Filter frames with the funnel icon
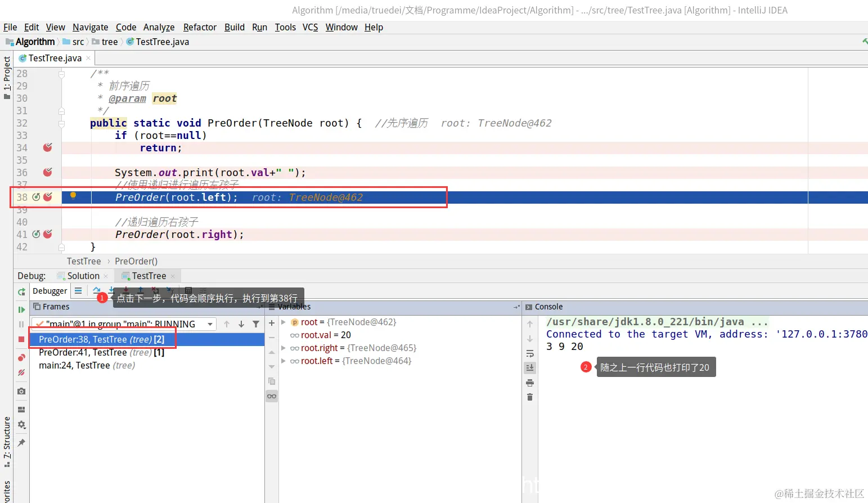The height and width of the screenshot is (503, 868). (256, 324)
